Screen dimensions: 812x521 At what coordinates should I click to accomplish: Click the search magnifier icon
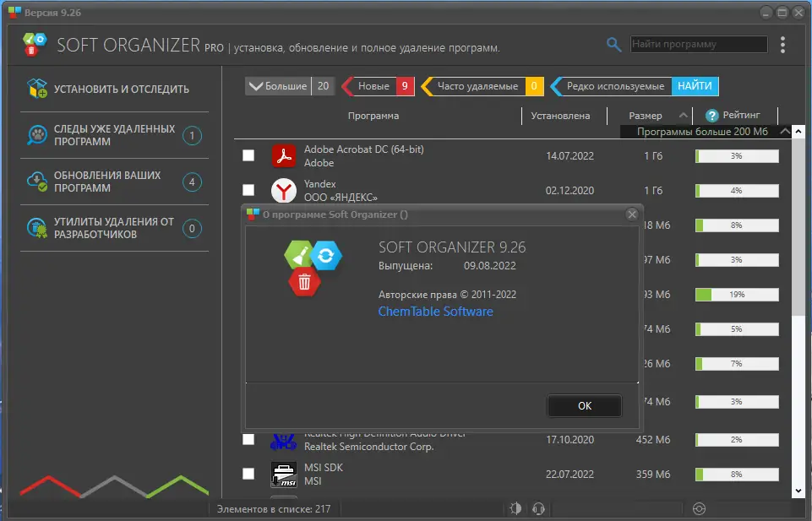coord(613,45)
